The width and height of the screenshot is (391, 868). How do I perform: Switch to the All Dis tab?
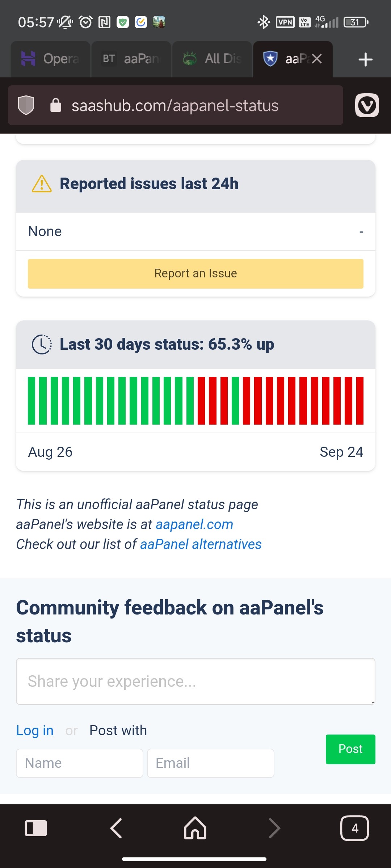pos(211,59)
